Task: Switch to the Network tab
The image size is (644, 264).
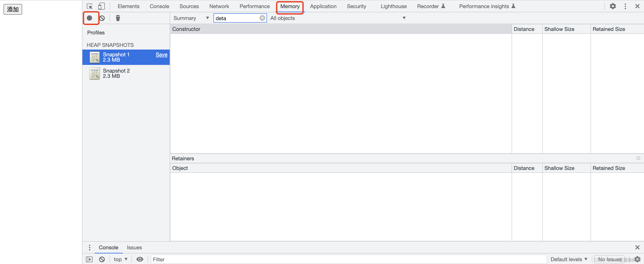Action: [219, 6]
